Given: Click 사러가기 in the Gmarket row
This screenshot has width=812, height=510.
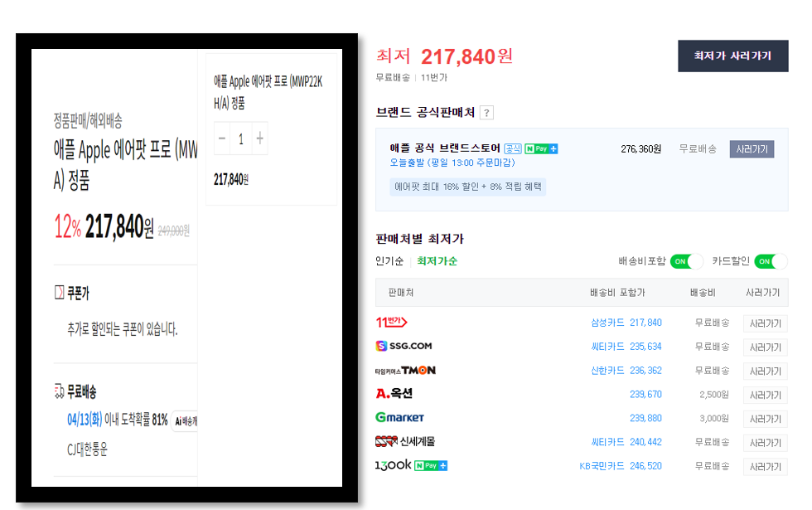Looking at the screenshot, I should pyautogui.click(x=765, y=419).
